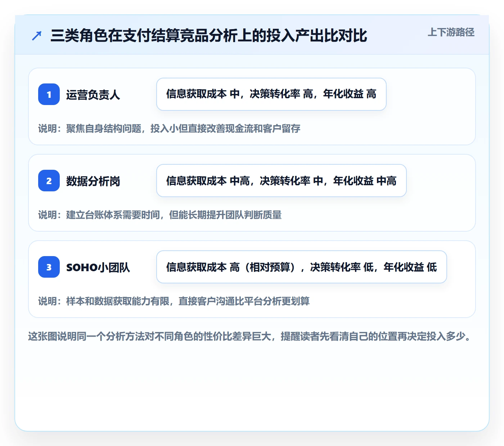Click the title 三类角色在支付结算竞品分析上的投入产出比对比
The height and width of the screenshot is (446, 504).
pyautogui.click(x=209, y=36)
